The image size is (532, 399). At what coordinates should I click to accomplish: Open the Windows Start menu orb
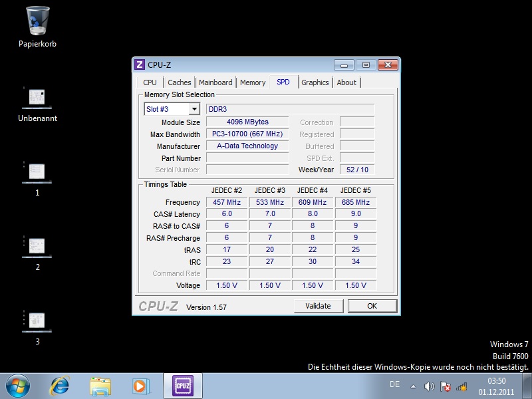click(x=18, y=386)
